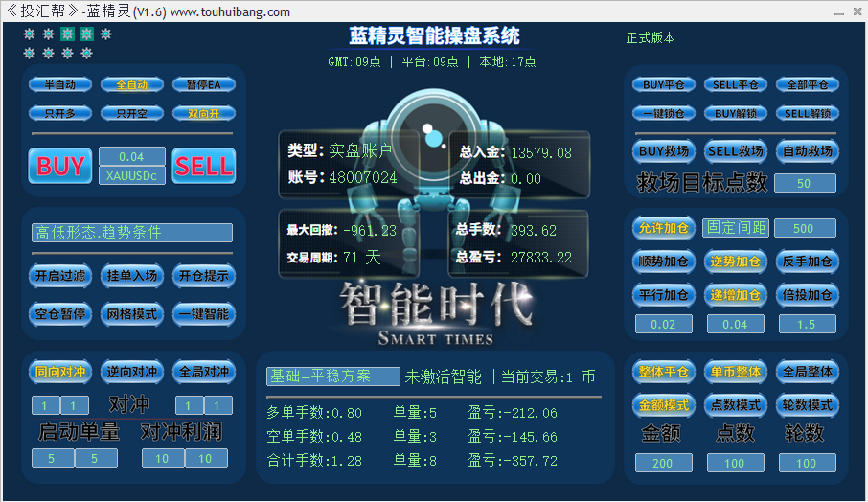Edit the spacing value field 500
Viewport: 868px width, 502px height.
[805, 228]
